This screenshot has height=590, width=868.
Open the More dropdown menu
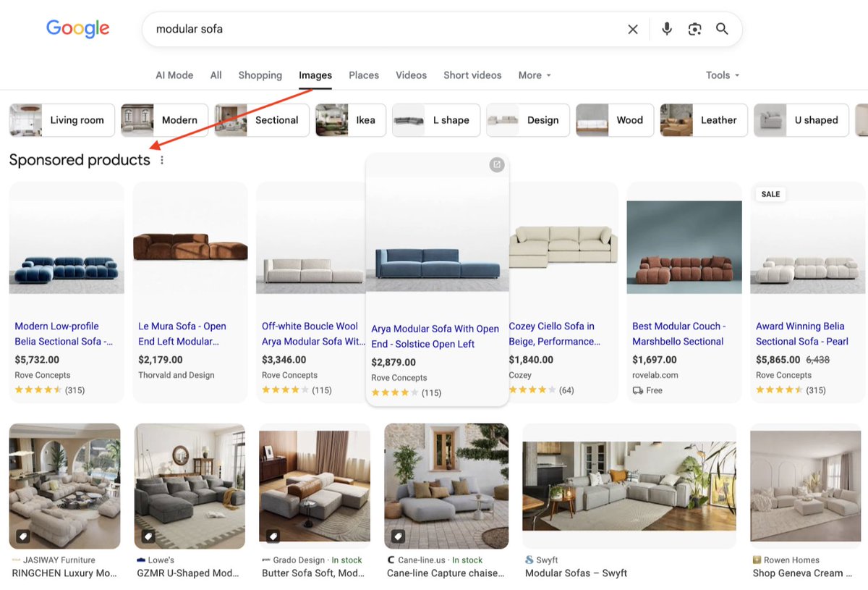pos(535,75)
